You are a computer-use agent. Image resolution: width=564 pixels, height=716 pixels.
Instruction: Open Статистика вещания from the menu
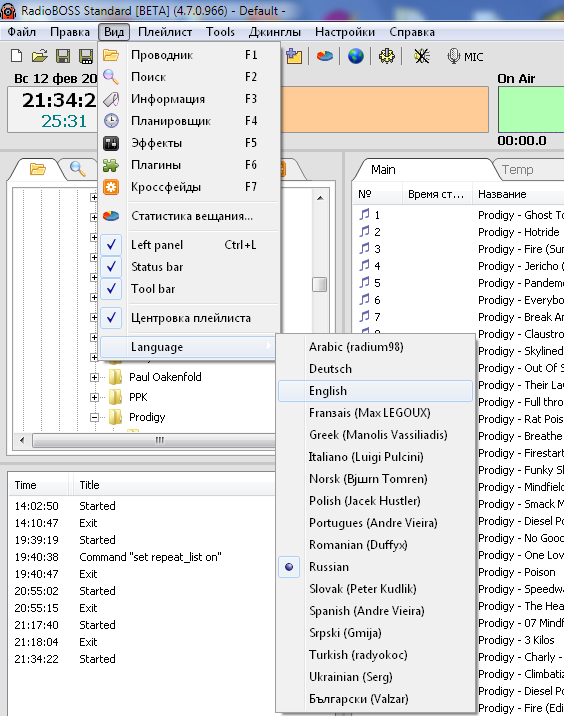[189, 216]
